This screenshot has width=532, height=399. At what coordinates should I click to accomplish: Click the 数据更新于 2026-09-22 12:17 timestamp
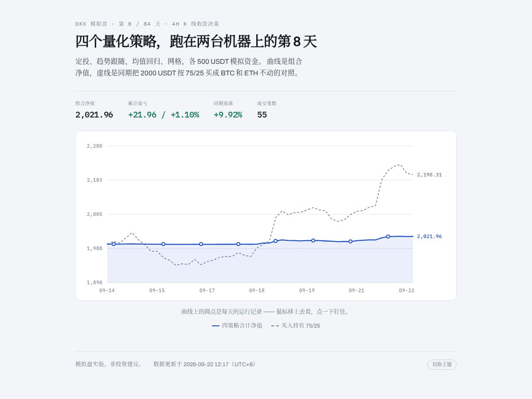click(x=205, y=364)
